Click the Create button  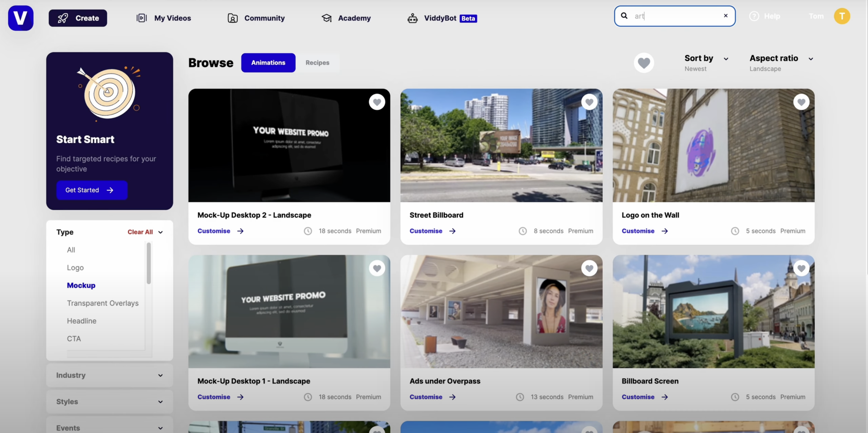coord(78,18)
